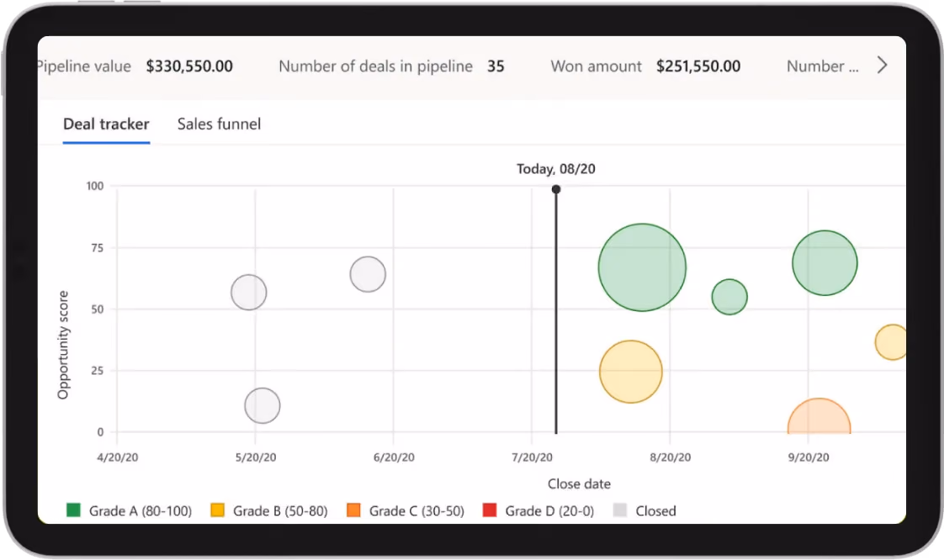Select the orange Grade C bubble at bottom
944x560 pixels.
819,417
